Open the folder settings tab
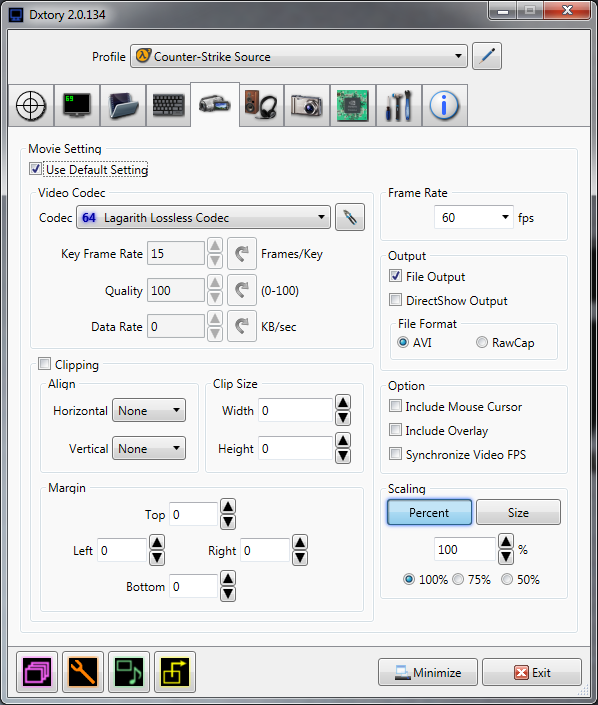This screenshot has width=598, height=705. point(123,106)
